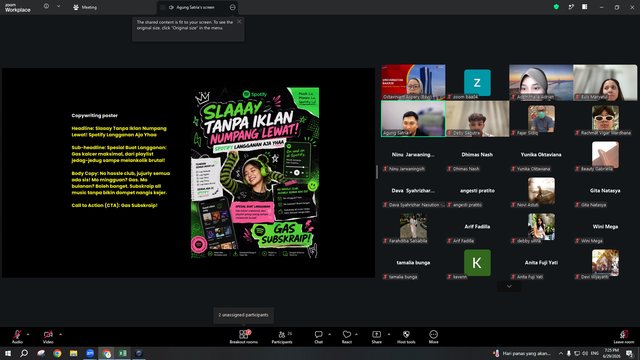Screen dimensions: 640x360
Task: Unmute the microphone with the Audio button
Action: click(x=17, y=337)
